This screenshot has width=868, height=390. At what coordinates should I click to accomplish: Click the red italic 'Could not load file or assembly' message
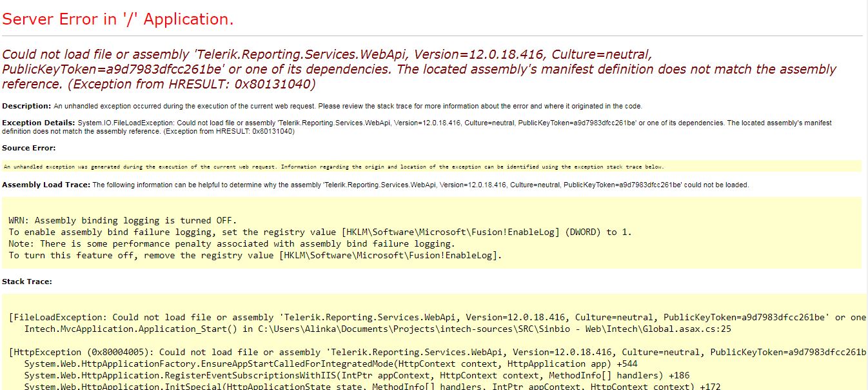(x=419, y=69)
